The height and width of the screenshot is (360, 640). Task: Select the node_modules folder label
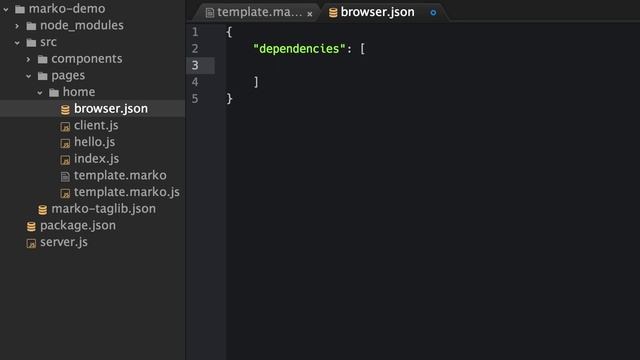coord(82,25)
